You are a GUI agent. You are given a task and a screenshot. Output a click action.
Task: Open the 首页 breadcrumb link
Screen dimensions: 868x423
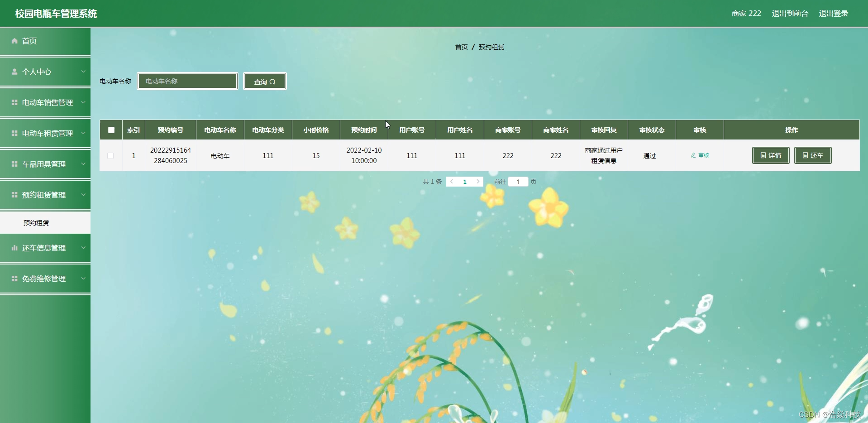[461, 47]
